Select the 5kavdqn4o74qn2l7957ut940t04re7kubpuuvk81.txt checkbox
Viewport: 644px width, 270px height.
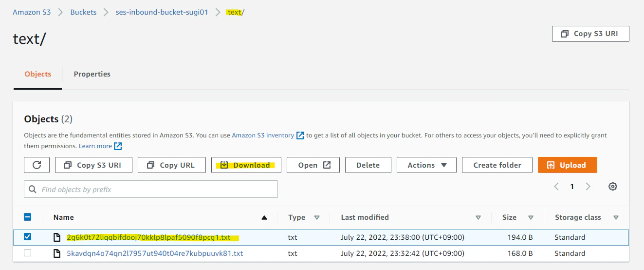click(28, 253)
